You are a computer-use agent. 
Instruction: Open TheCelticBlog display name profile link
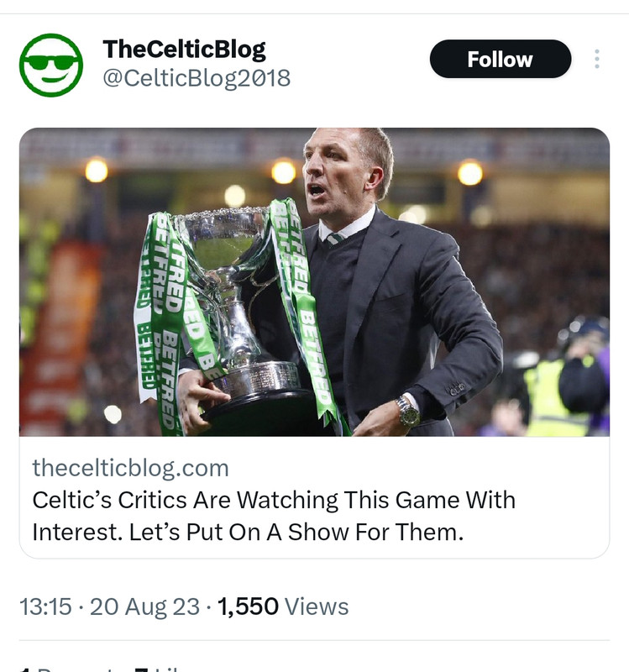pyautogui.click(x=184, y=50)
